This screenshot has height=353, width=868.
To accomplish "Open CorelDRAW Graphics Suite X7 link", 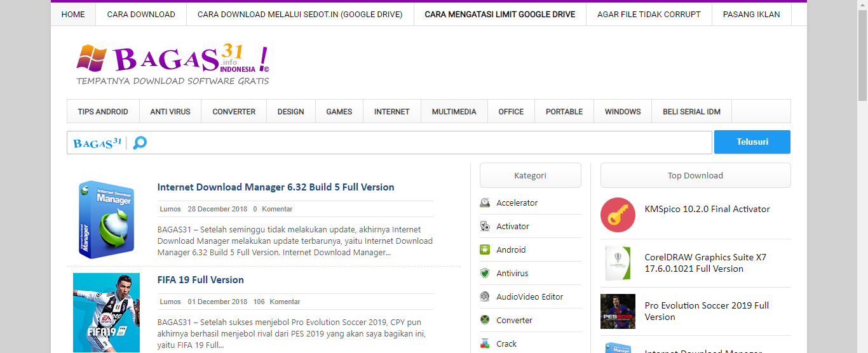I will point(705,263).
